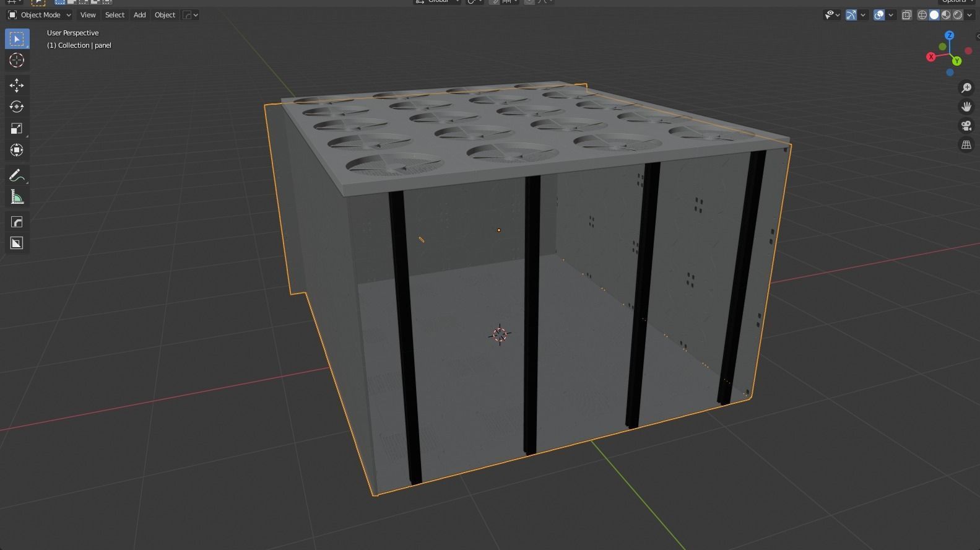Click the negative X red gizmo dot

click(x=968, y=51)
